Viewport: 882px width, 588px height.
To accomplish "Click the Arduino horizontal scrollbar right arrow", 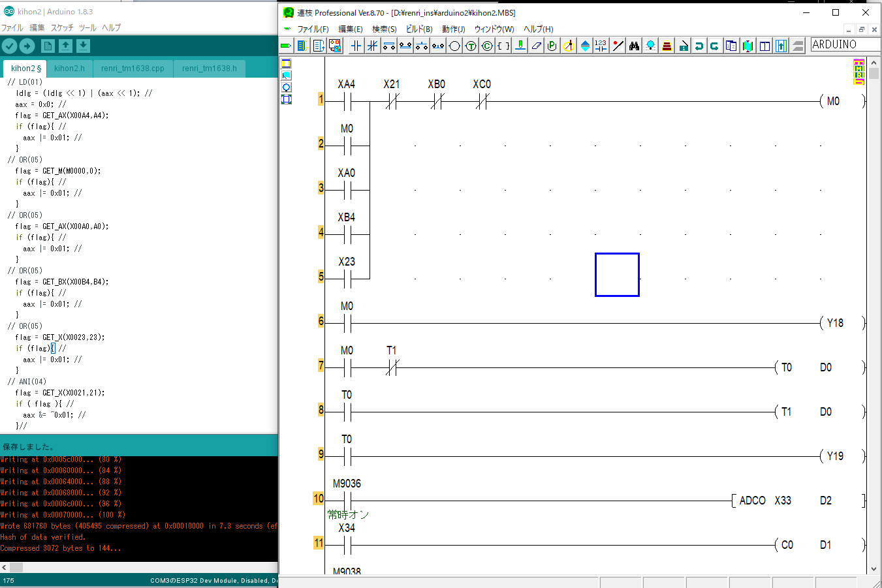I will (x=273, y=567).
